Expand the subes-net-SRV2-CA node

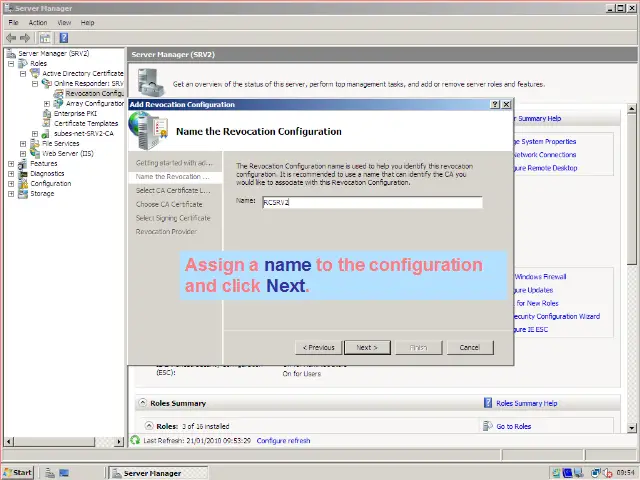click(x=35, y=134)
